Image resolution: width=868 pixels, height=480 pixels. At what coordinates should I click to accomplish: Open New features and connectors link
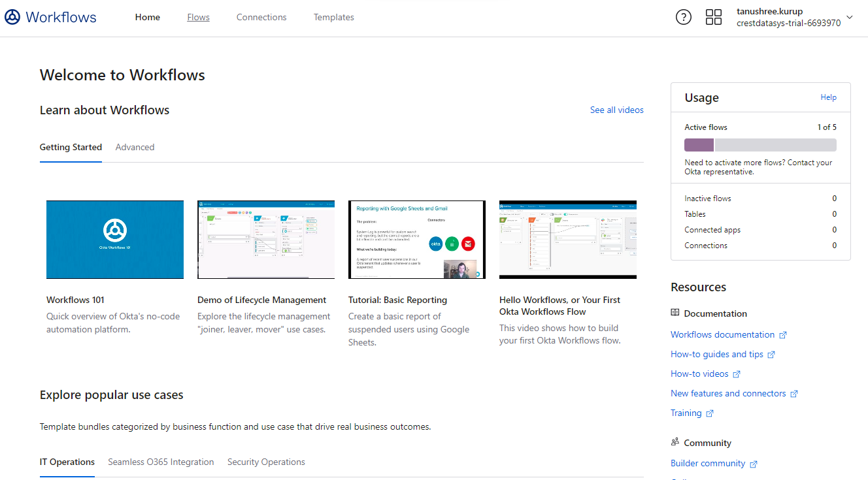(x=728, y=393)
